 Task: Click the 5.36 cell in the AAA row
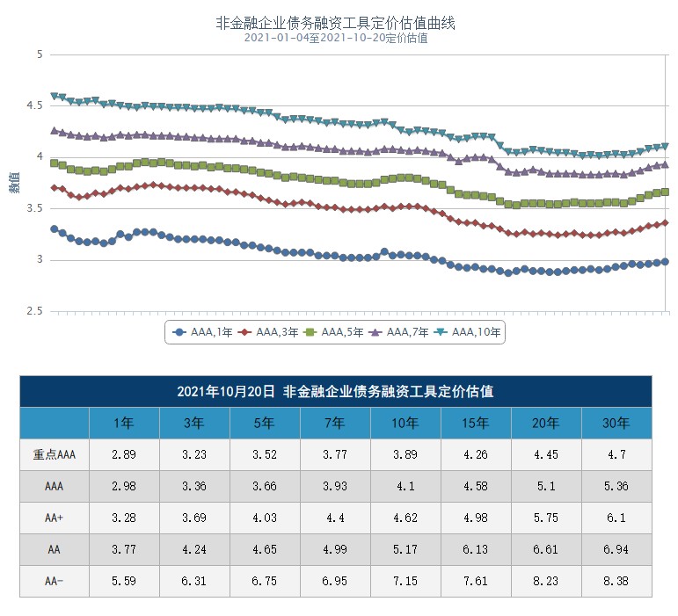(616, 486)
